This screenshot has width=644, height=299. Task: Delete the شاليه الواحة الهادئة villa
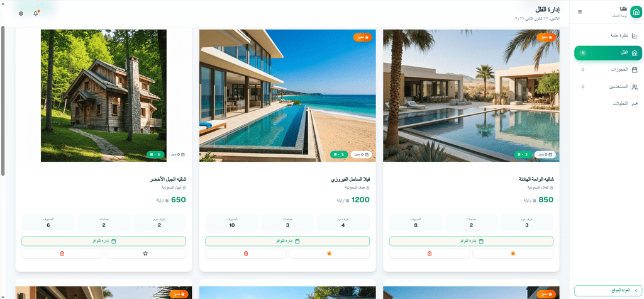click(x=430, y=254)
